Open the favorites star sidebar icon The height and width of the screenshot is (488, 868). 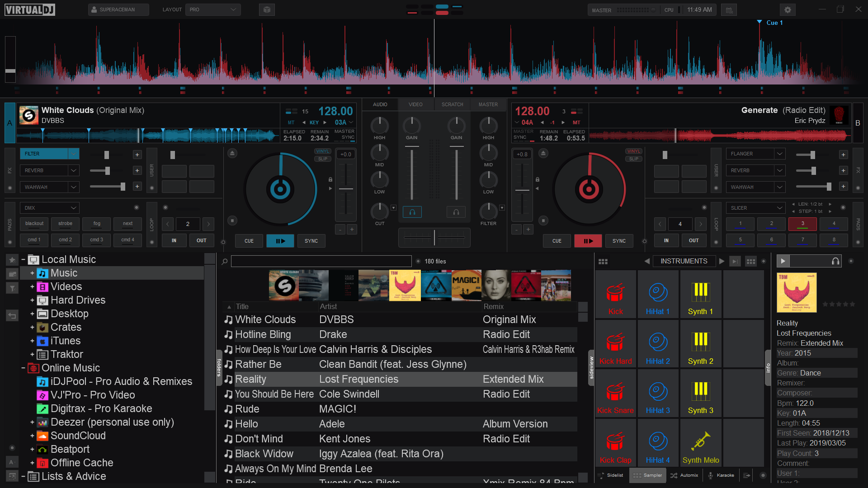tap(12, 260)
